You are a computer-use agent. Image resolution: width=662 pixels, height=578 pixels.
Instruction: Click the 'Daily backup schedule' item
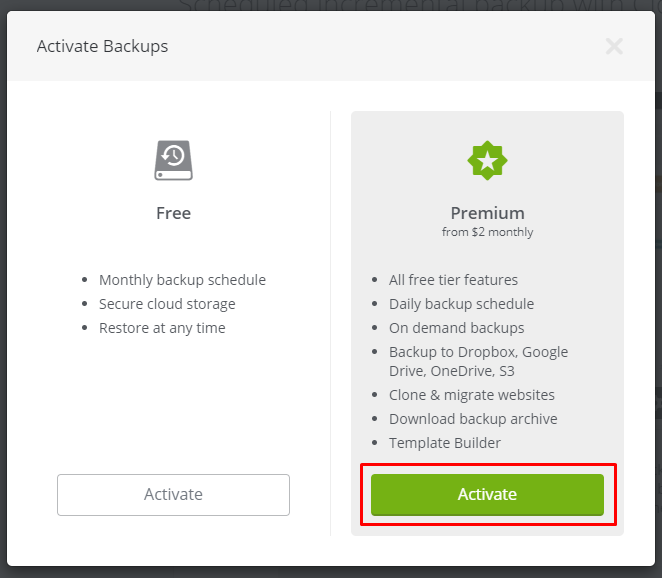pyautogui.click(x=461, y=304)
